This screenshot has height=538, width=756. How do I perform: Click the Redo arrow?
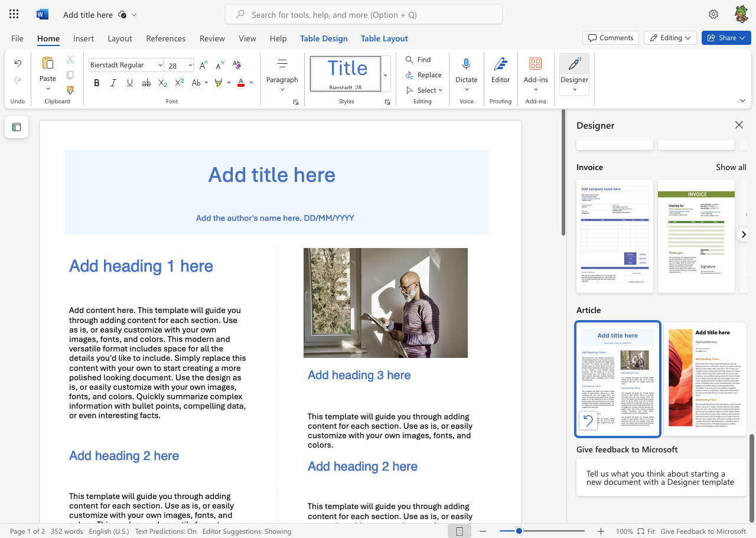click(18, 80)
